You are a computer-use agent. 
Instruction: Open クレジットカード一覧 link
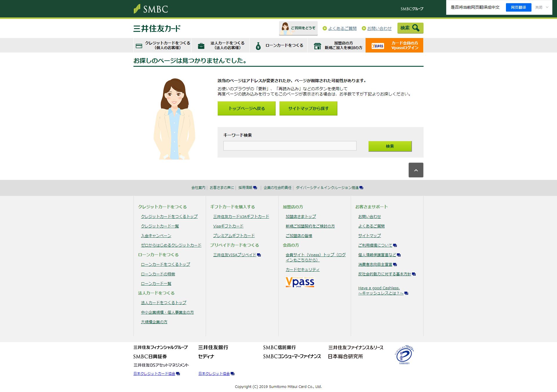[x=160, y=226]
